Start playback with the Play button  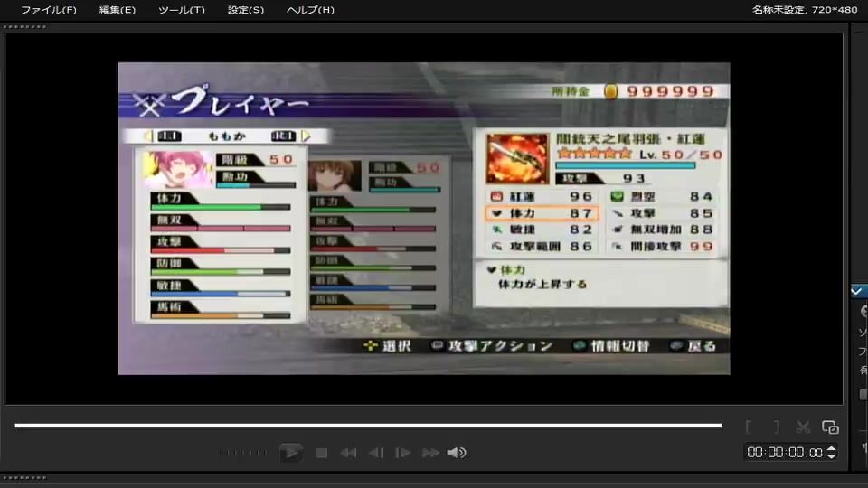coord(290,453)
